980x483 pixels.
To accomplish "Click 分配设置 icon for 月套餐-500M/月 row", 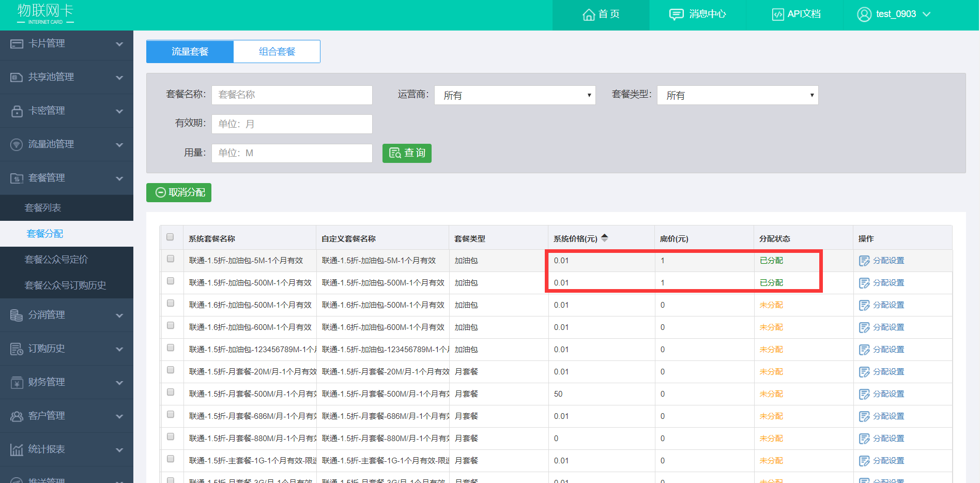I will pos(864,395).
